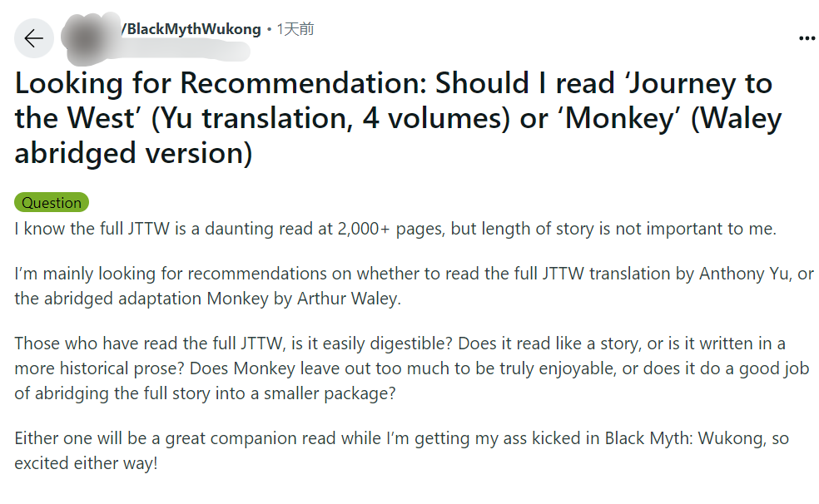
Task: Click the name 'Anthony Yu' in the post body
Action: pyautogui.click(x=744, y=274)
